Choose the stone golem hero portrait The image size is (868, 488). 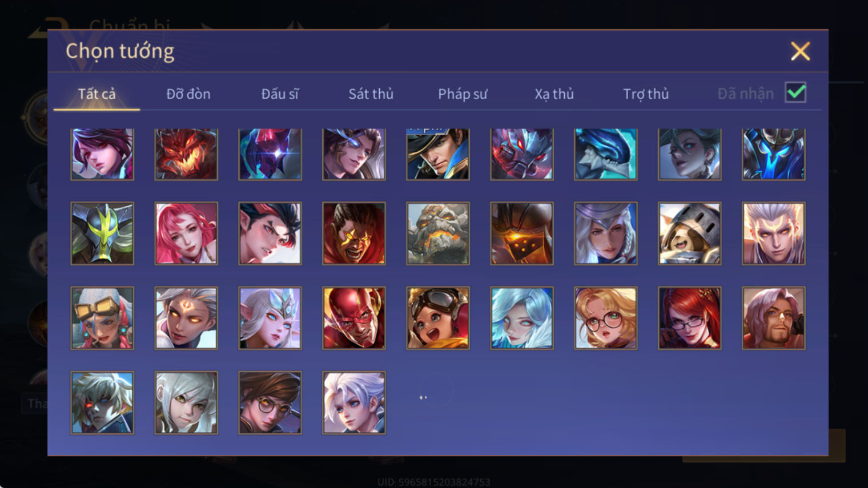click(x=438, y=233)
